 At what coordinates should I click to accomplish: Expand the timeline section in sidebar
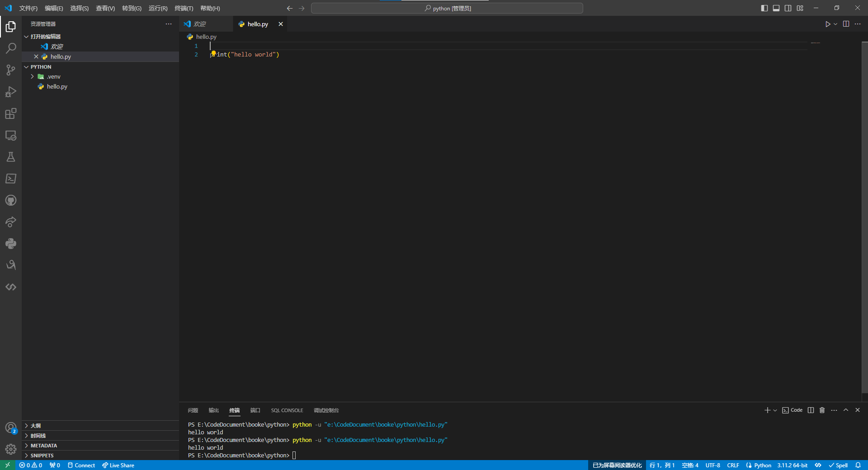100,436
